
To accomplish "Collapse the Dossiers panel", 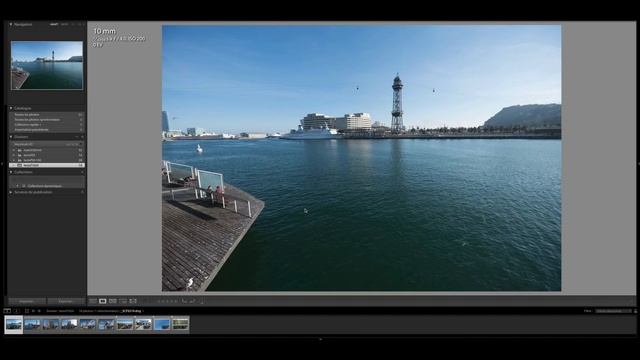I will pos(11,137).
